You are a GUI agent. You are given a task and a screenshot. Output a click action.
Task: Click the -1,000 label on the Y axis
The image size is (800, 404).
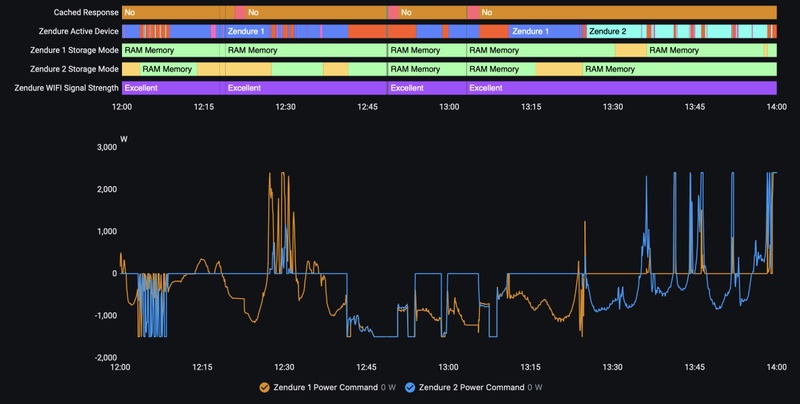[106, 315]
